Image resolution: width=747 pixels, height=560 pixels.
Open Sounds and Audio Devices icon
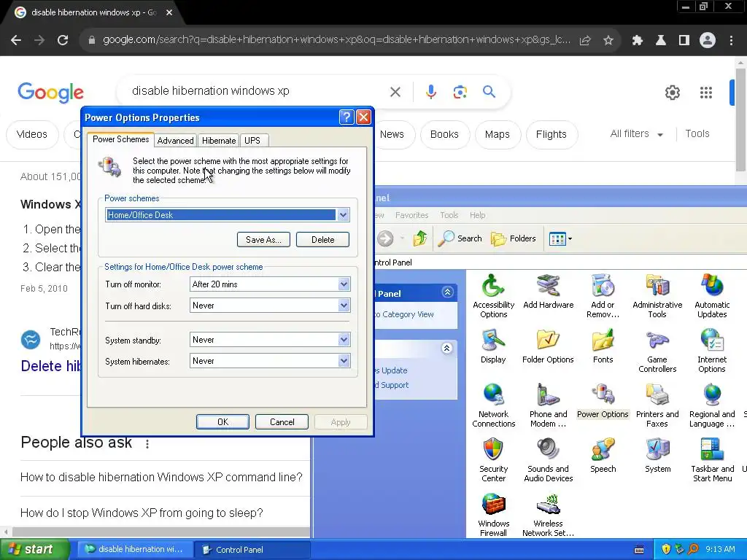point(548,461)
